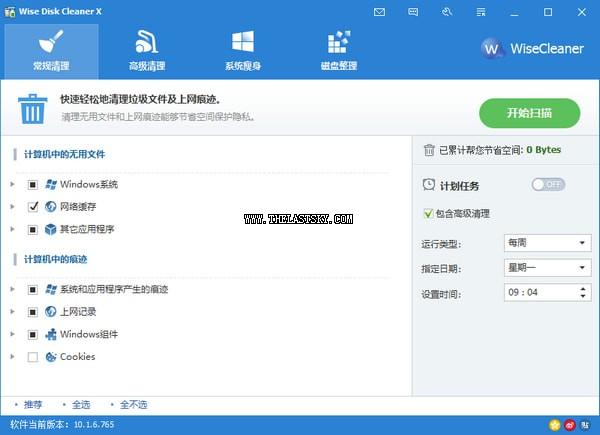
Task: Click the 全选 link
Action: [81, 405]
